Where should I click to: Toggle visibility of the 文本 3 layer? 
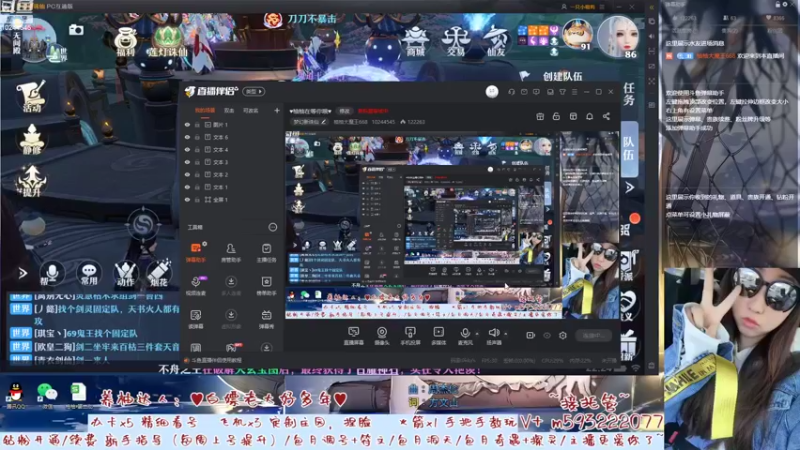[x=187, y=162]
